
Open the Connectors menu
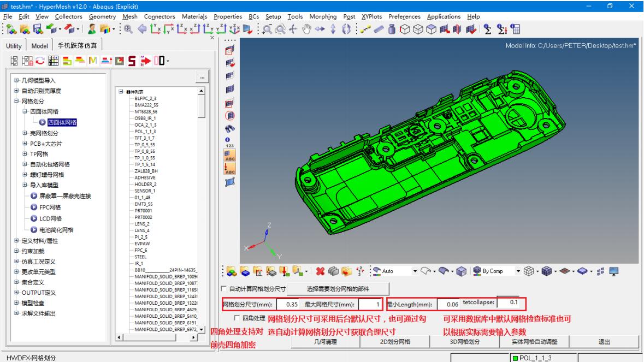pyautogui.click(x=159, y=16)
